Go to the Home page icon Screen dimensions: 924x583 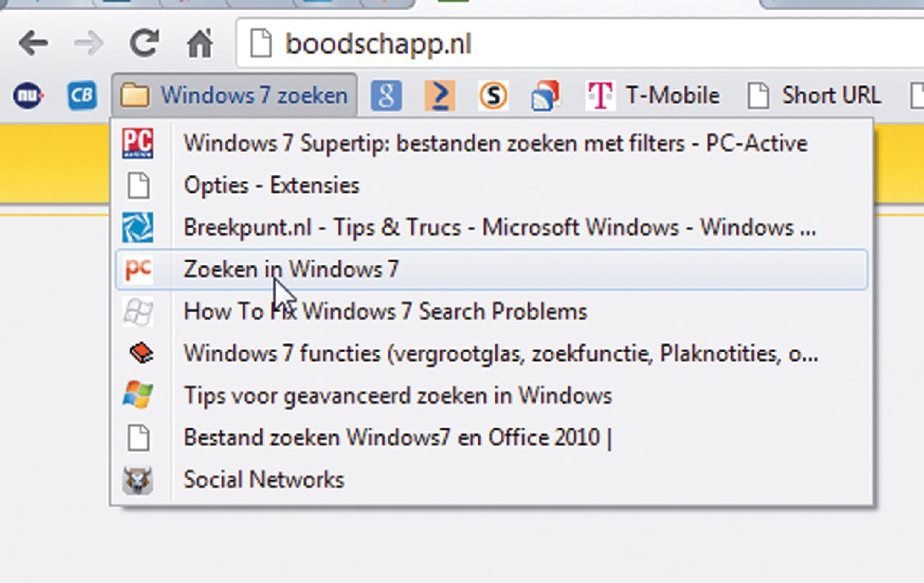[200, 44]
